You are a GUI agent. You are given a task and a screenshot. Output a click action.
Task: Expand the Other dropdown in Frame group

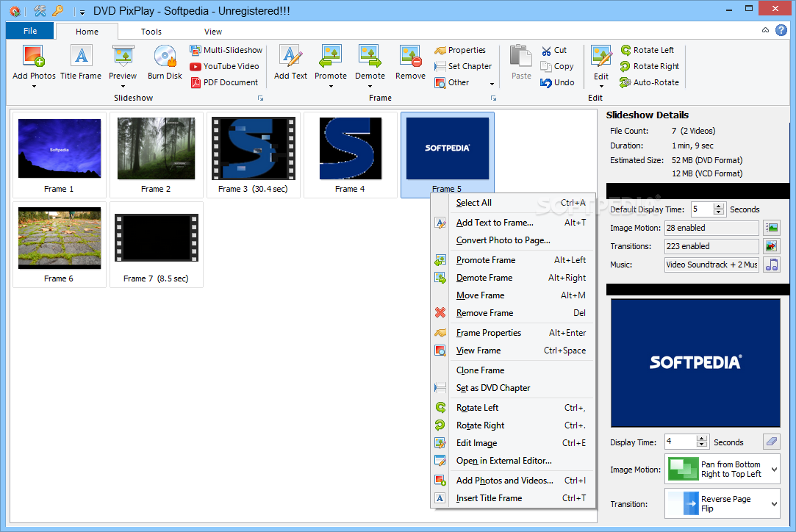click(492, 83)
